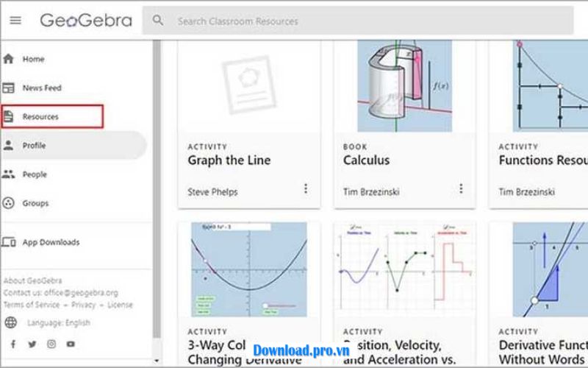
Task: Click the search magnifier icon
Action: pyautogui.click(x=157, y=21)
